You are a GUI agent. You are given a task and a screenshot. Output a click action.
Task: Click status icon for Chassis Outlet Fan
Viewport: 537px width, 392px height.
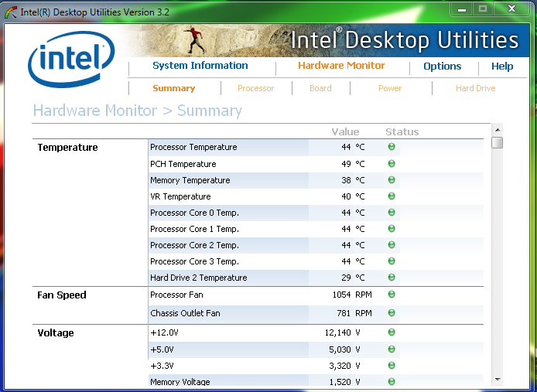392,313
